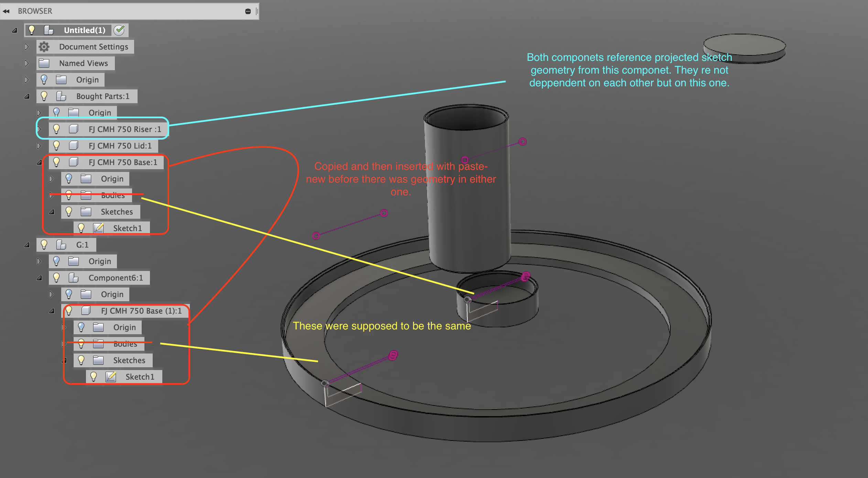Show the top-level Origin folder via its bulb
This screenshot has height=478, width=868.
pos(44,80)
